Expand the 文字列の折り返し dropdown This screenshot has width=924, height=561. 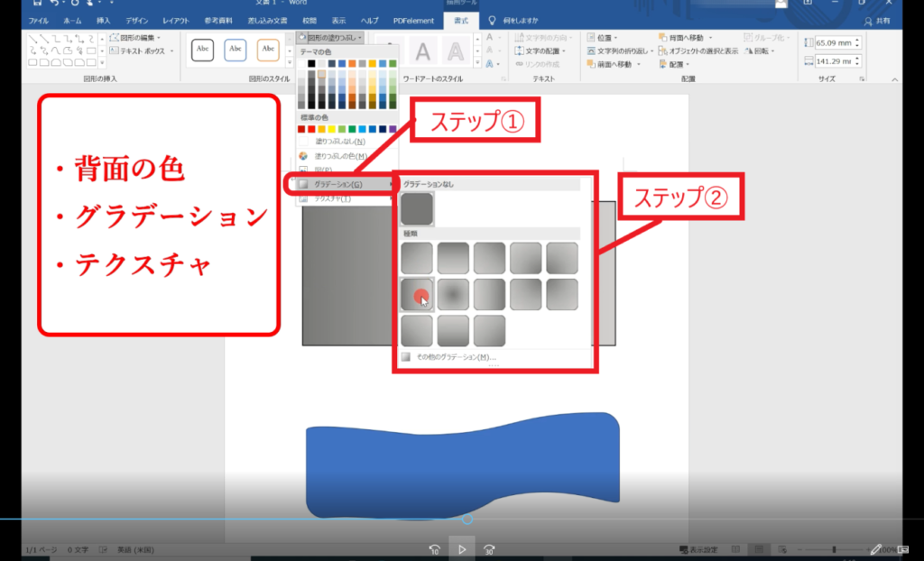(619, 51)
